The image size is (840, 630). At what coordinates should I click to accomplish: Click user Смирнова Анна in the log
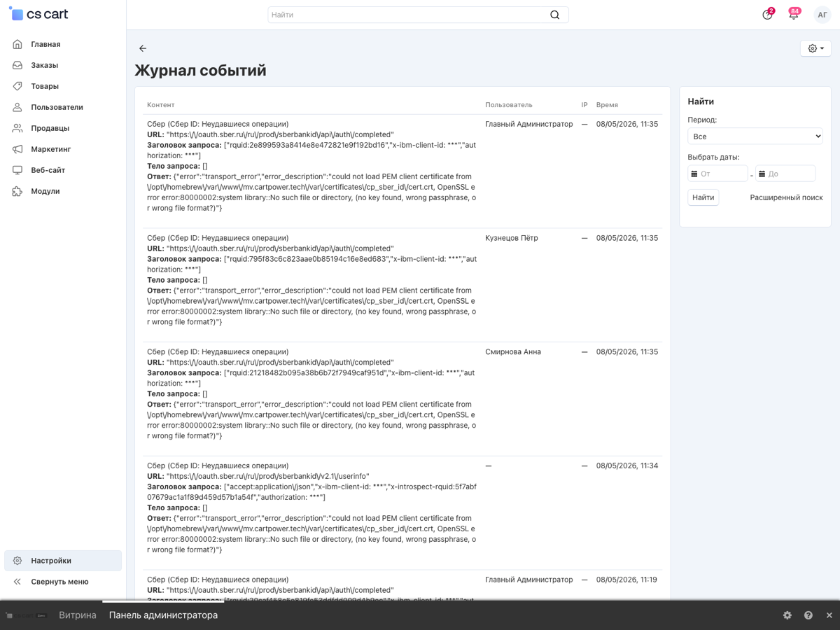(x=513, y=352)
